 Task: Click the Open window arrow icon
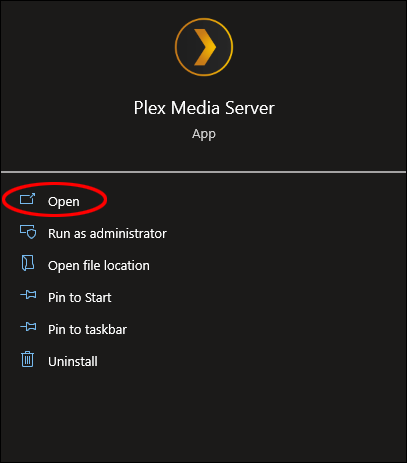coord(27,199)
